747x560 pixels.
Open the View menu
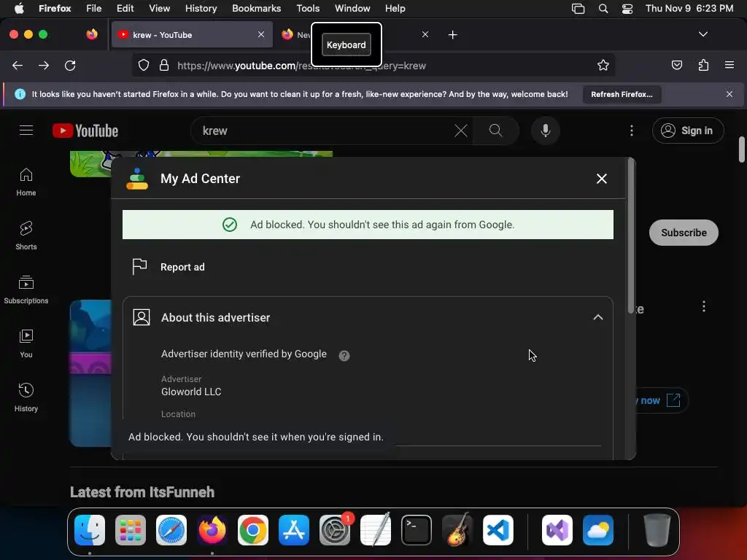point(159,9)
